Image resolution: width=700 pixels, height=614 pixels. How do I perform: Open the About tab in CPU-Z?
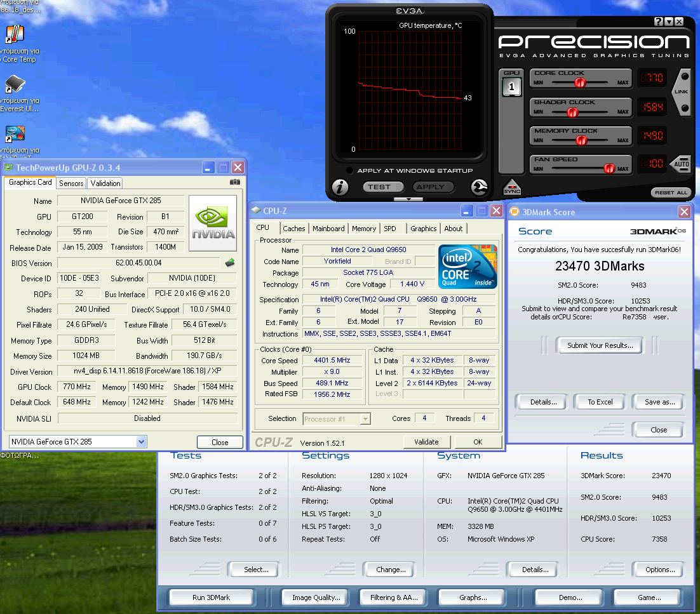pos(453,229)
